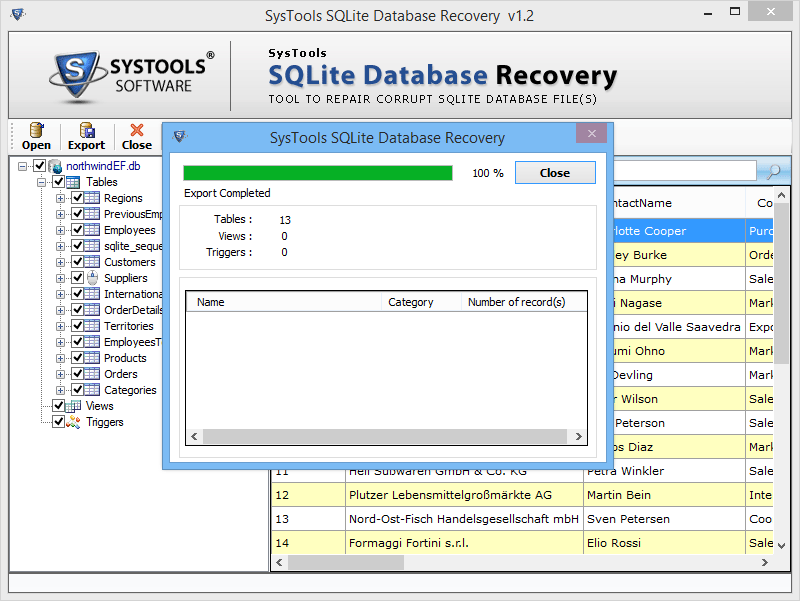
Task: Click the green export progress bar
Action: coord(318,173)
